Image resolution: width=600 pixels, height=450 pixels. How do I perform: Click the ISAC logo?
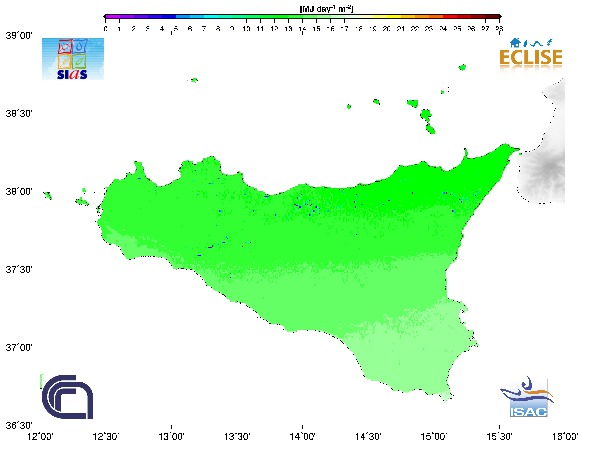tap(527, 397)
